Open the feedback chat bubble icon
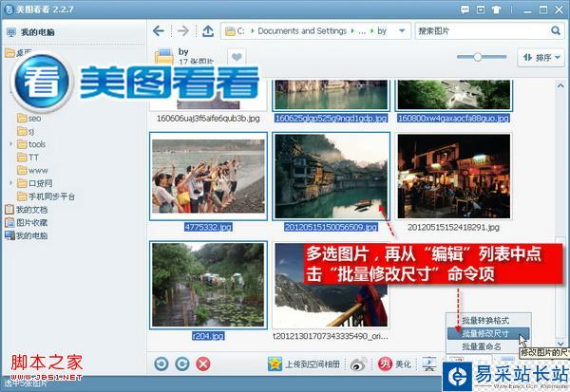Image resolution: width=570 pixels, height=392 pixels. 465,9
